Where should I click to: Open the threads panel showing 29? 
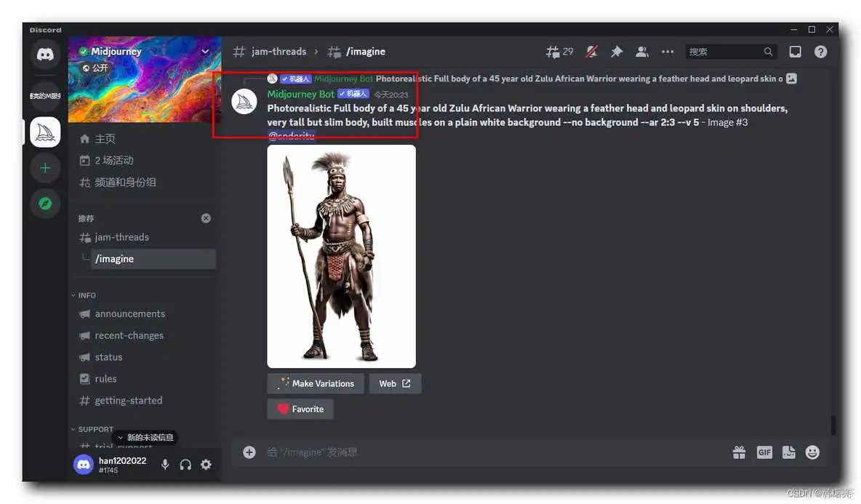pos(559,51)
